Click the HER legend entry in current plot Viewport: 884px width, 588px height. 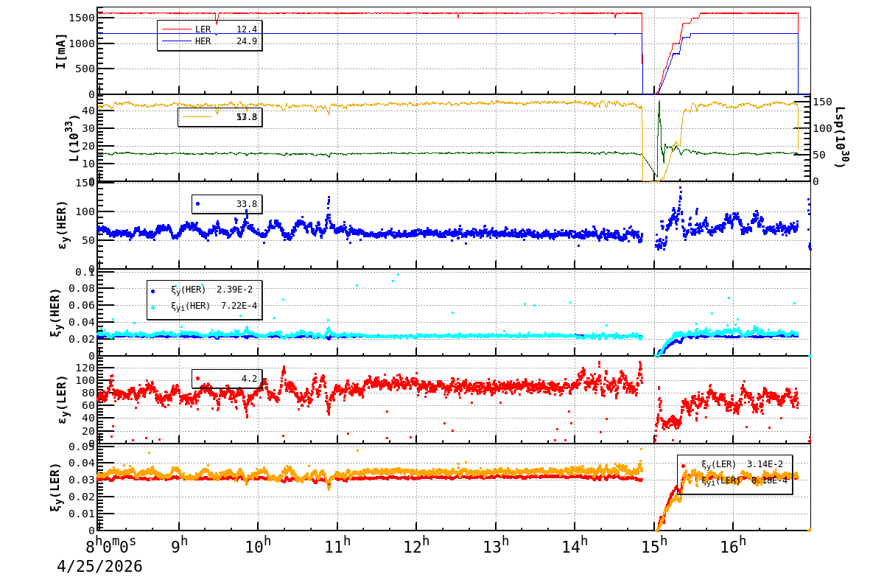point(209,41)
